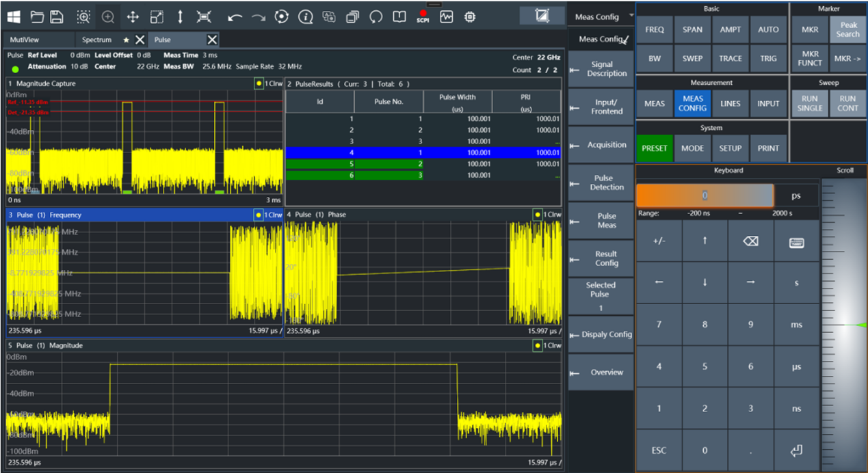This screenshot has width=868, height=473.
Task: Click the MKR FUNCT button
Action: click(x=810, y=59)
